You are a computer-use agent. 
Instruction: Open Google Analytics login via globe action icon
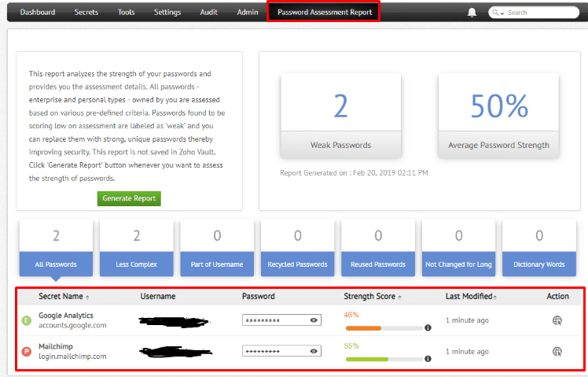pyautogui.click(x=557, y=320)
